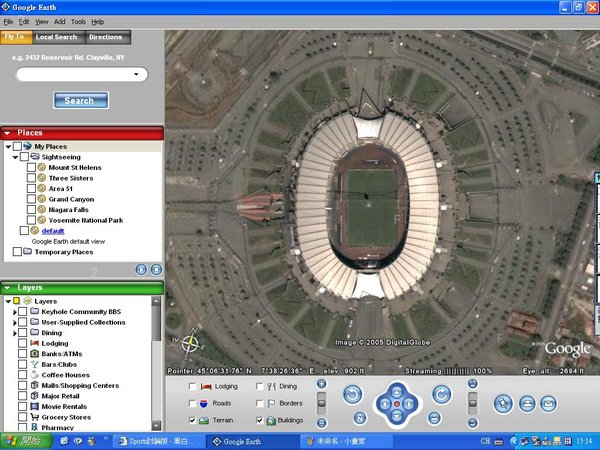This screenshot has width=600, height=450.
Task: Open the File menu
Action: coord(8,22)
